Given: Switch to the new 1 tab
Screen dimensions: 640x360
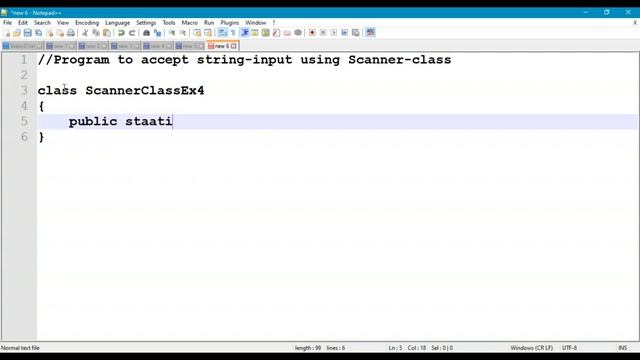Looking at the screenshot, I should coord(60,46).
